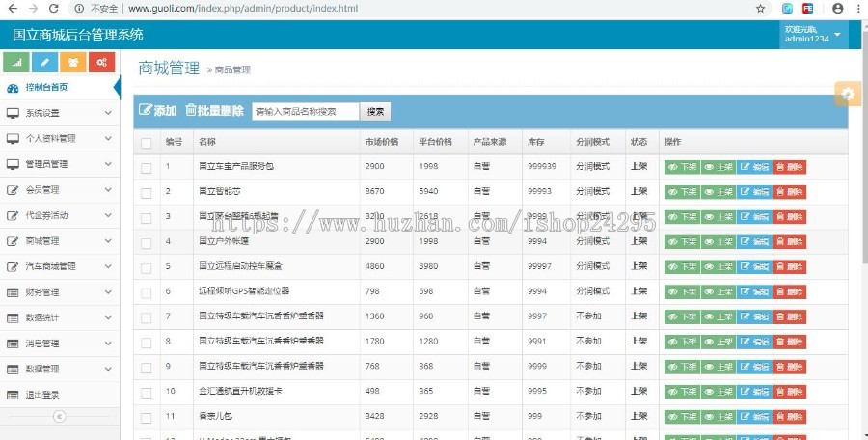Open the browser profile avatar icon
Viewport: 868px width, 440px height.
[x=837, y=9]
